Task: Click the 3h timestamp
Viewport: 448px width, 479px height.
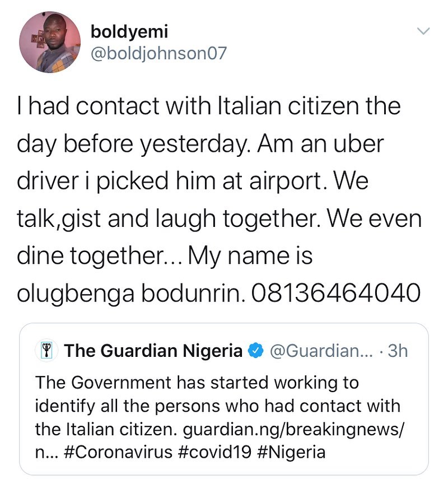Action: 398,351
